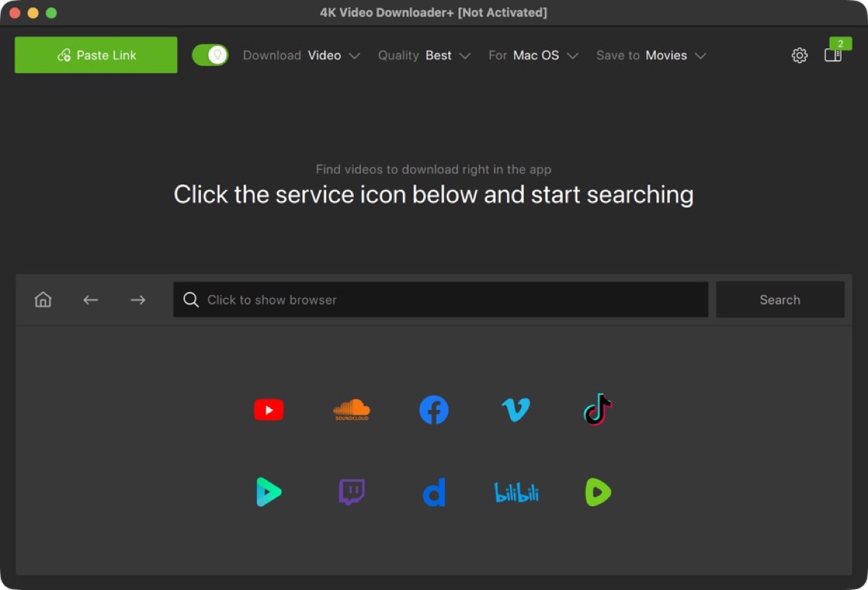This screenshot has height=590, width=868.
Task: Go to browser home page
Action: pyautogui.click(x=43, y=299)
